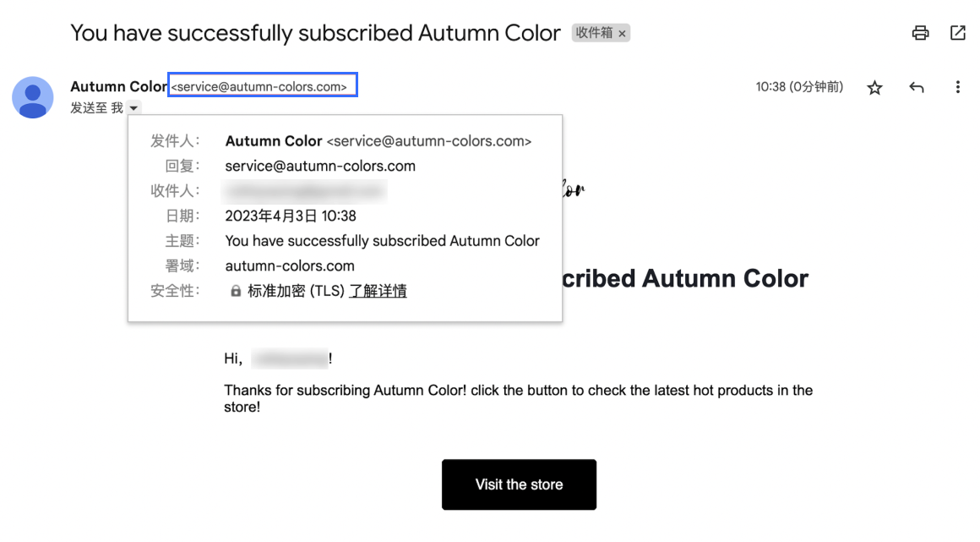The image size is (980, 542).
Task: Reply using the arrow icon
Action: pyautogui.click(x=917, y=88)
